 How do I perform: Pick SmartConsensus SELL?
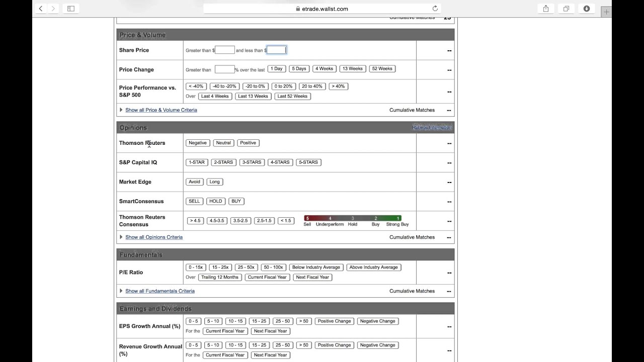[x=194, y=201]
